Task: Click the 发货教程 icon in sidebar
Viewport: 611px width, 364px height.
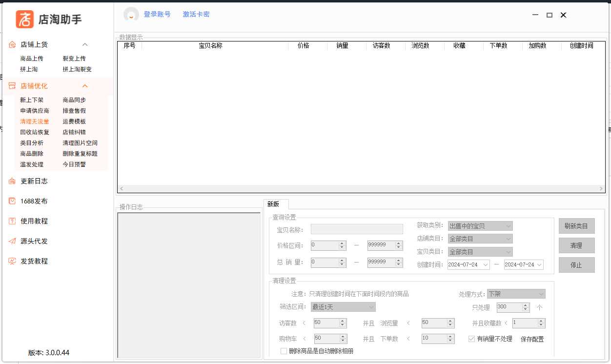Action: click(13, 261)
